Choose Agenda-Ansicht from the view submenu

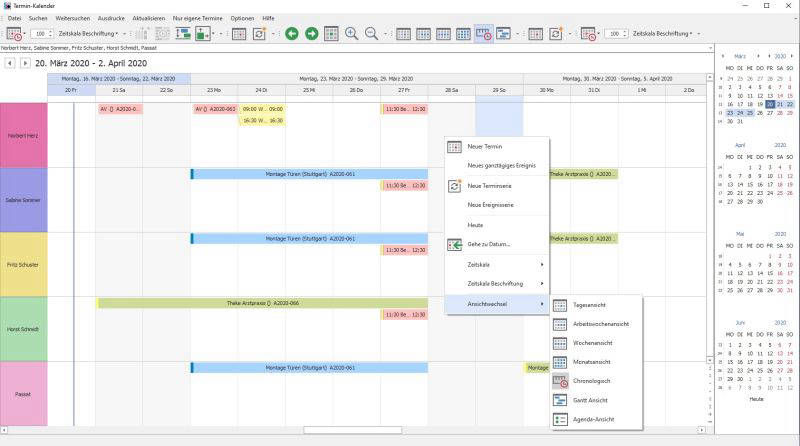[592, 419]
